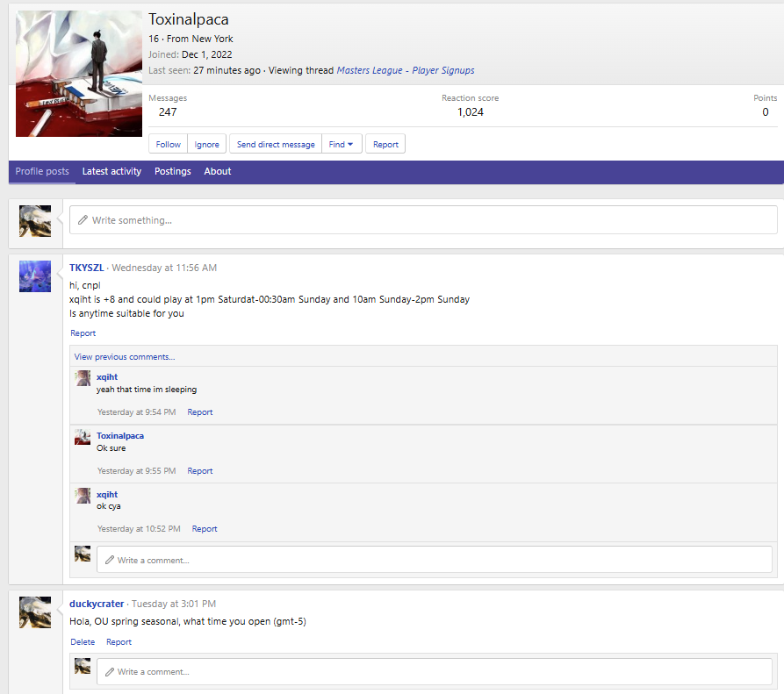This screenshot has width=784, height=694.
Task: Follow Toxinalpaca with the Follow button
Action: coord(169,145)
